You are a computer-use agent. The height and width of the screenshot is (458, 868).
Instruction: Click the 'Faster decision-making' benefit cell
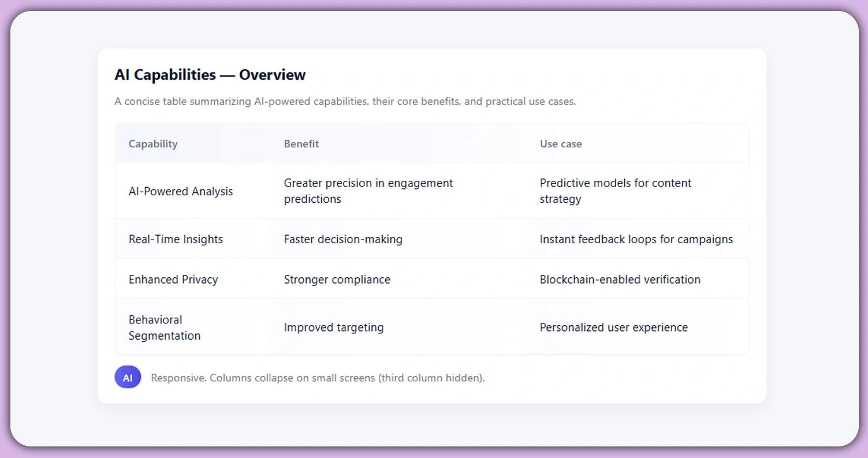coord(343,239)
